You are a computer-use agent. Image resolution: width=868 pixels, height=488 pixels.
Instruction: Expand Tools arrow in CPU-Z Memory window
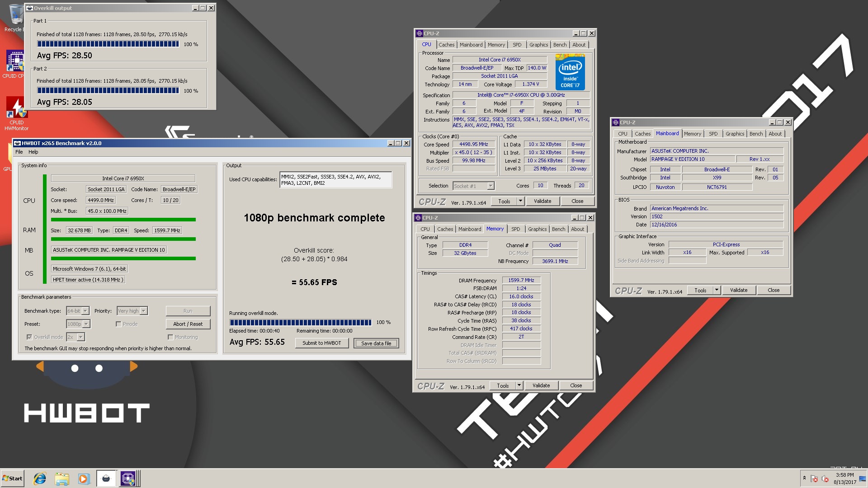tap(519, 385)
